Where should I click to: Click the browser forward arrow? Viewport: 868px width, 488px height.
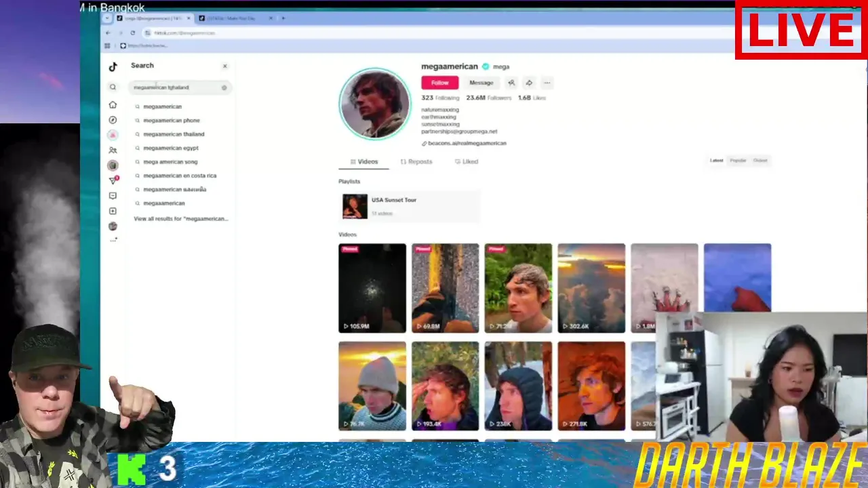120,33
